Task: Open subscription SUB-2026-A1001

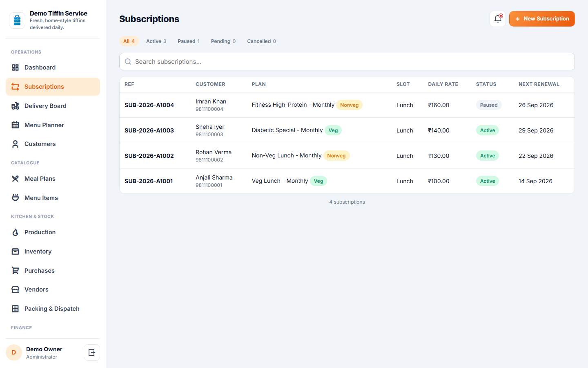Action: tap(149, 181)
